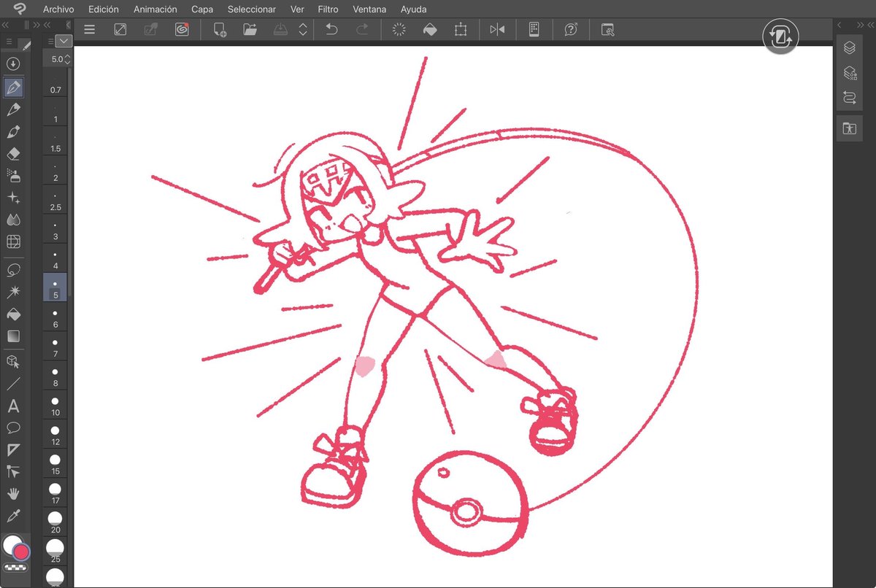Click the Fill command bucket in command bar

click(x=430, y=30)
